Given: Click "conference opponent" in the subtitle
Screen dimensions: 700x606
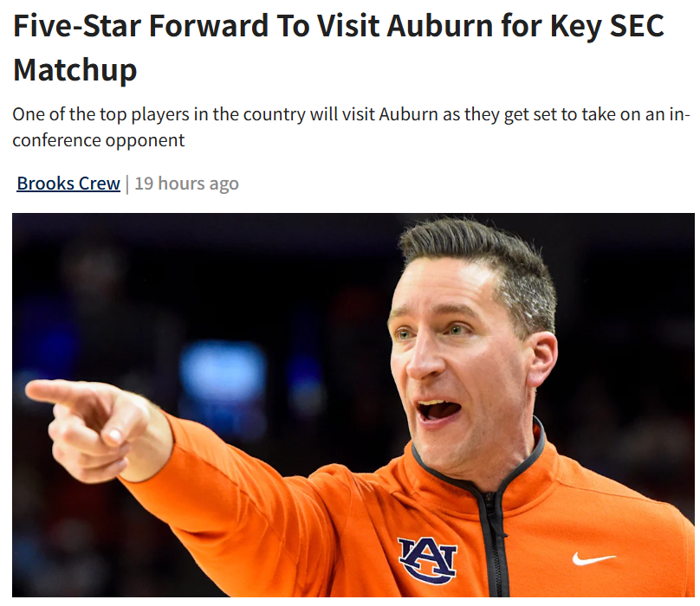Looking at the screenshot, I should pos(99,139).
